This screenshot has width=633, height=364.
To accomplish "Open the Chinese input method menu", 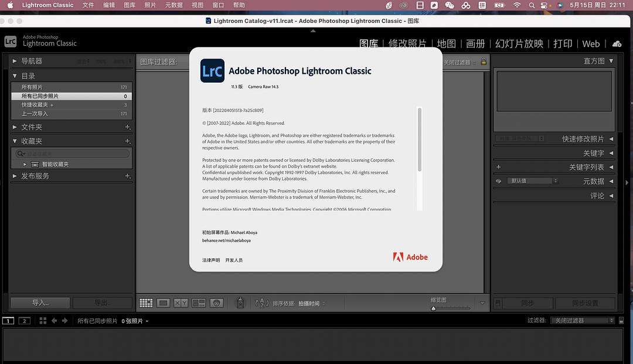I will coord(482,5).
